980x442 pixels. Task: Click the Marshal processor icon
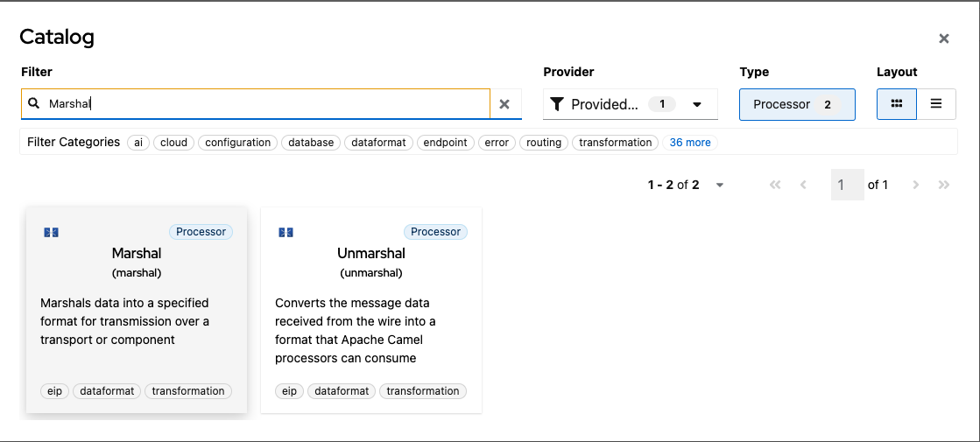coord(51,233)
